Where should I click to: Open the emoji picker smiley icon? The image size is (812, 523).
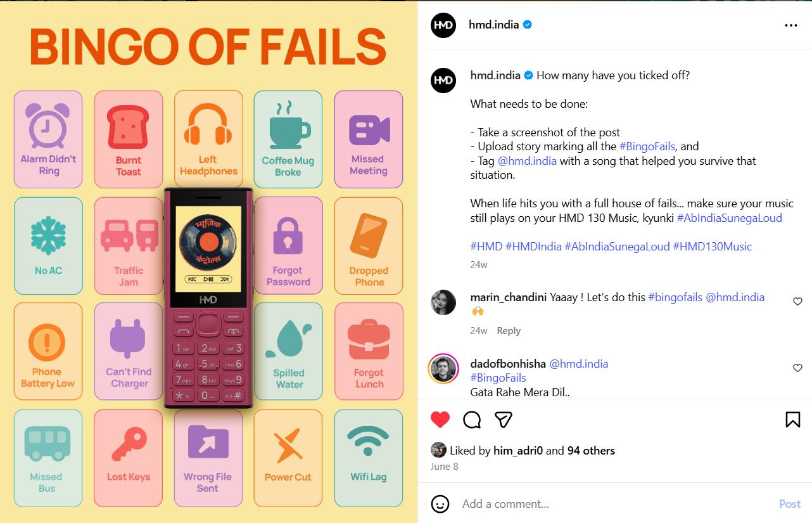[x=440, y=504]
